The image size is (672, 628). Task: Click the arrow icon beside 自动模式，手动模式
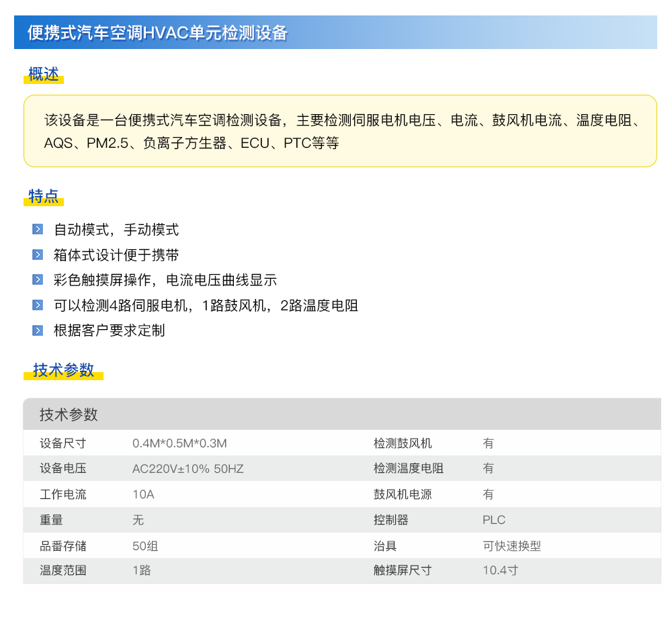(x=38, y=230)
